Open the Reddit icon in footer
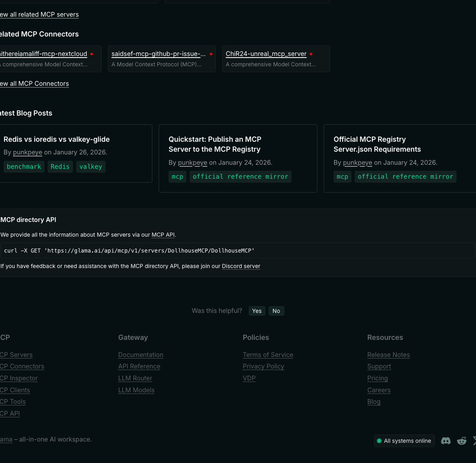This screenshot has width=476, height=463. click(462, 441)
